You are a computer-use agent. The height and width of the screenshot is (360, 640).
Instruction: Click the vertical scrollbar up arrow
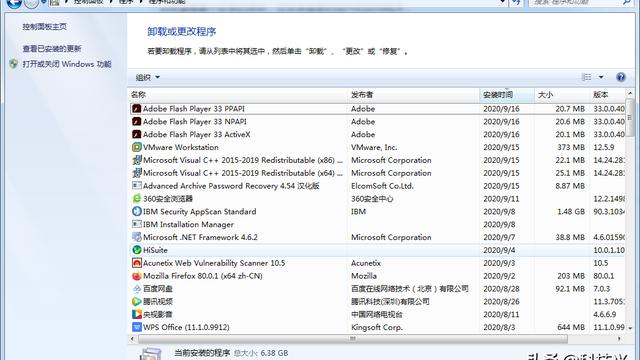pos(630,93)
